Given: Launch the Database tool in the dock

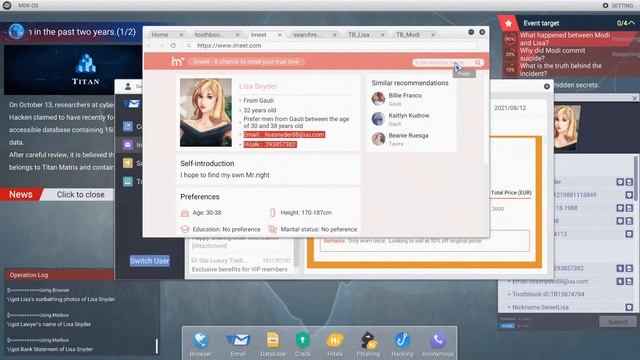Looking at the screenshot, I should (x=273, y=344).
